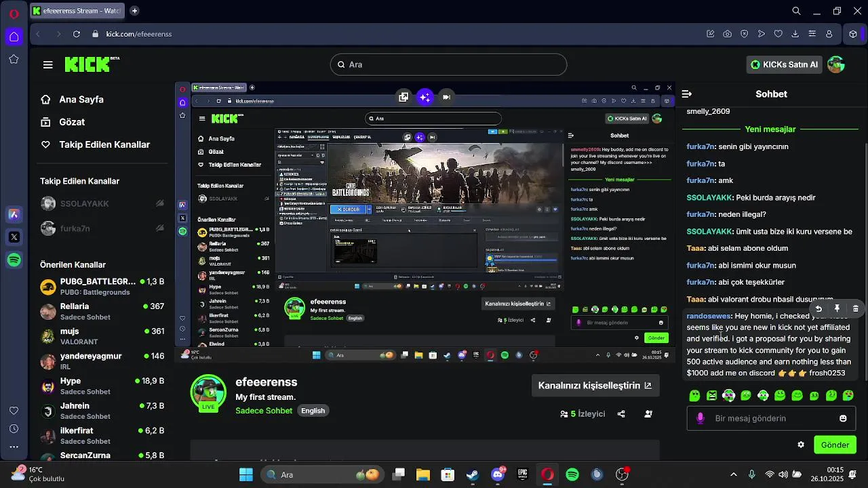This screenshot has height=488, width=868.
Task: Click the user-follow icon beside share
Action: coord(648,413)
